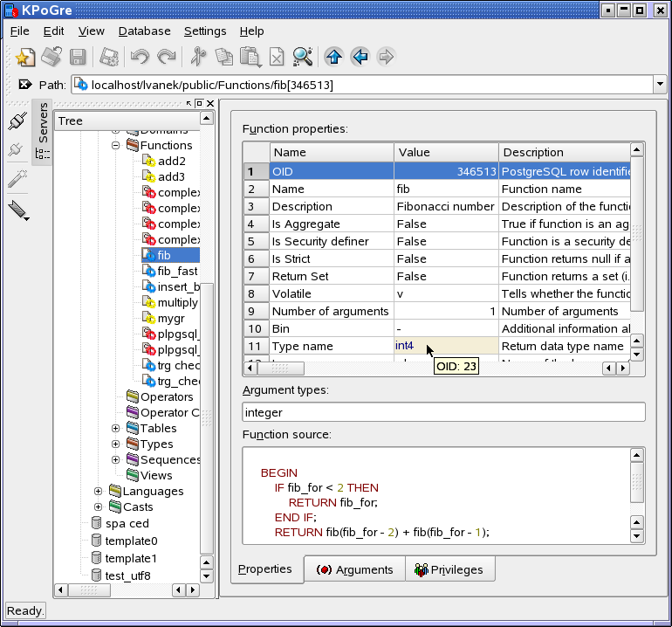Switch to the Arguments tab
This screenshot has height=627, width=672.
[354, 569]
